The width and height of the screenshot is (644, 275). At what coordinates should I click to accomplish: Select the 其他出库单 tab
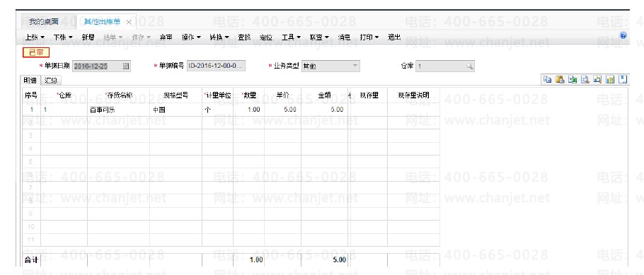coord(103,22)
